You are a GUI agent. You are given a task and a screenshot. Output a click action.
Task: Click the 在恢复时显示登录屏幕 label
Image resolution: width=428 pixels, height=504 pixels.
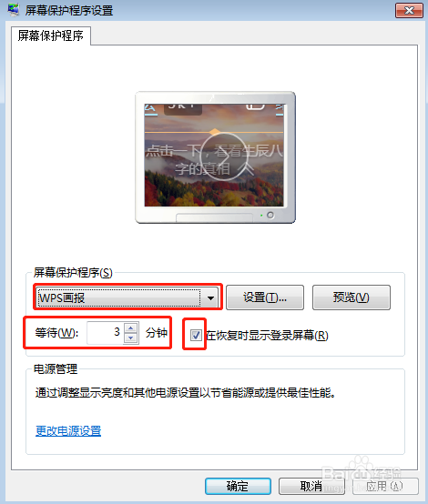[267, 336]
